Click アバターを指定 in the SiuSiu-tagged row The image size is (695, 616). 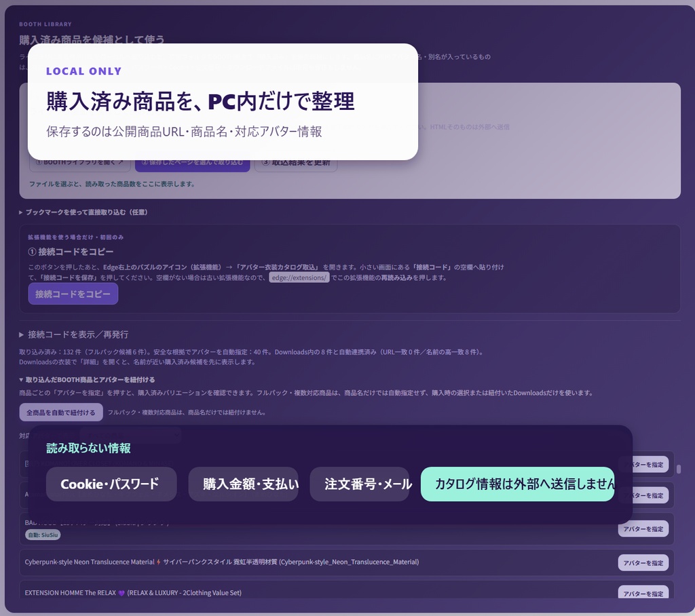pos(643,528)
